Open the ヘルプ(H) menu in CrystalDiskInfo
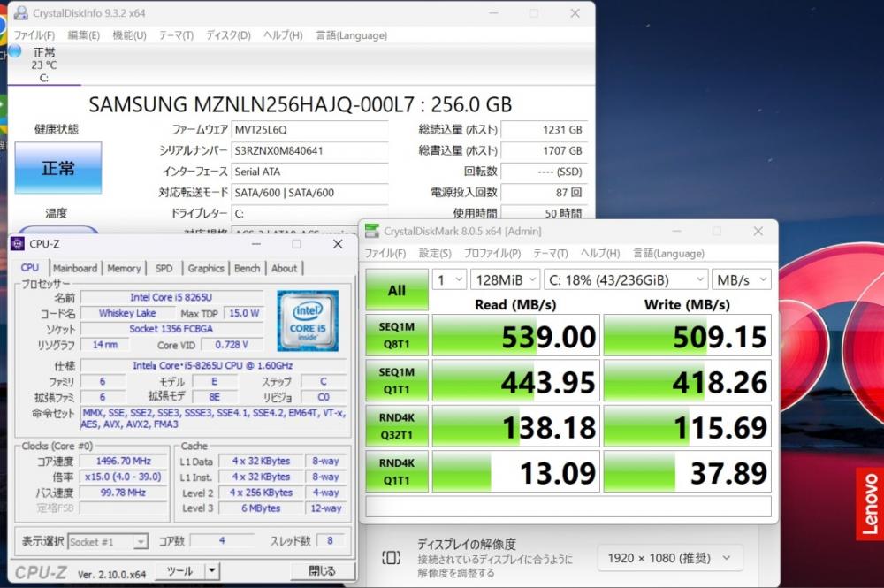Image resolution: width=884 pixels, height=588 pixels. point(283,35)
